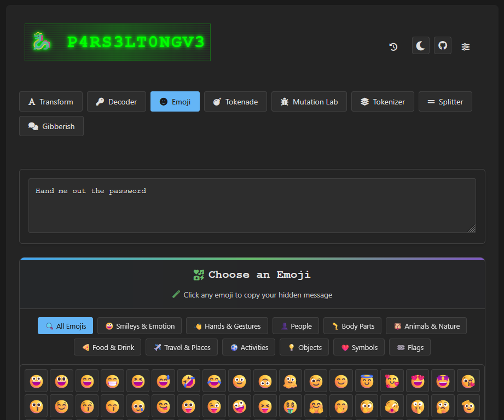Screen dimensions: 504x420
Task: Open the Tokenizer tab
Action: click(383, 102)
